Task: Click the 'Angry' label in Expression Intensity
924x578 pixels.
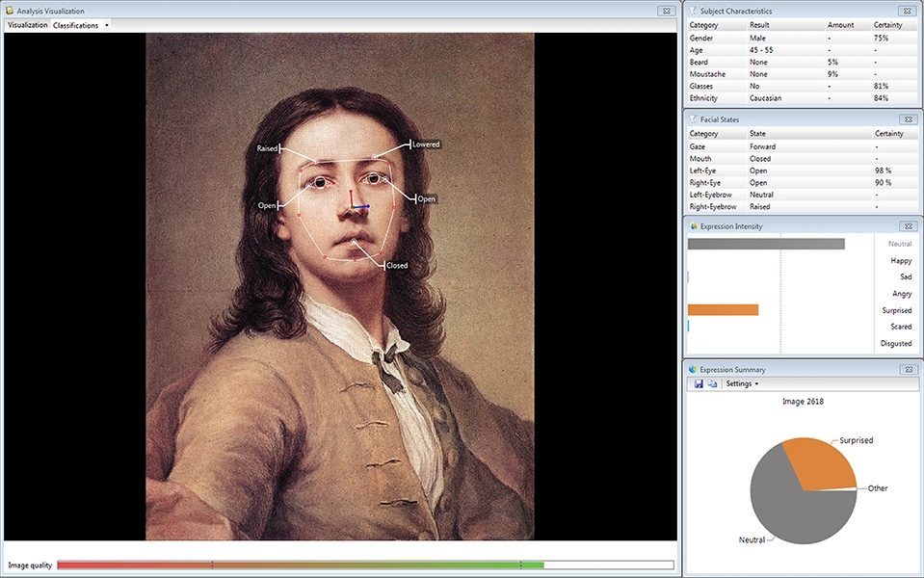Action: pos(902,294)
